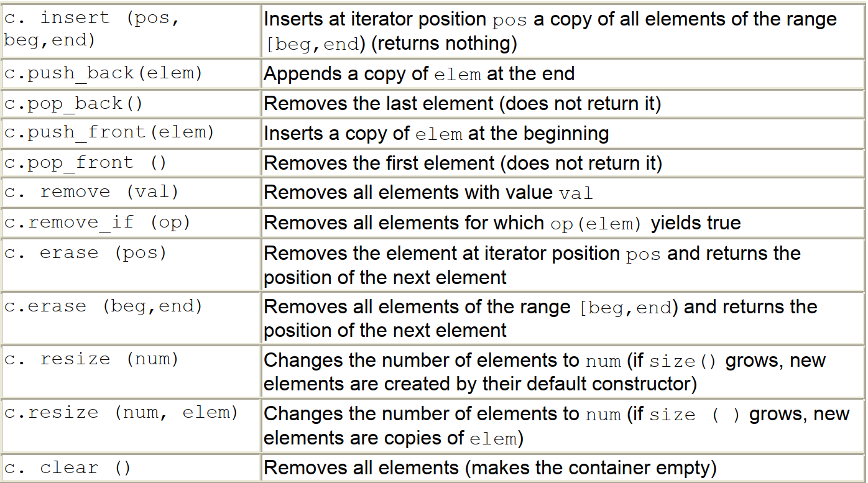Screen dimensions: 868x483
Task: Select the c.erase (beg,end) cell
Action: point(103,306)
